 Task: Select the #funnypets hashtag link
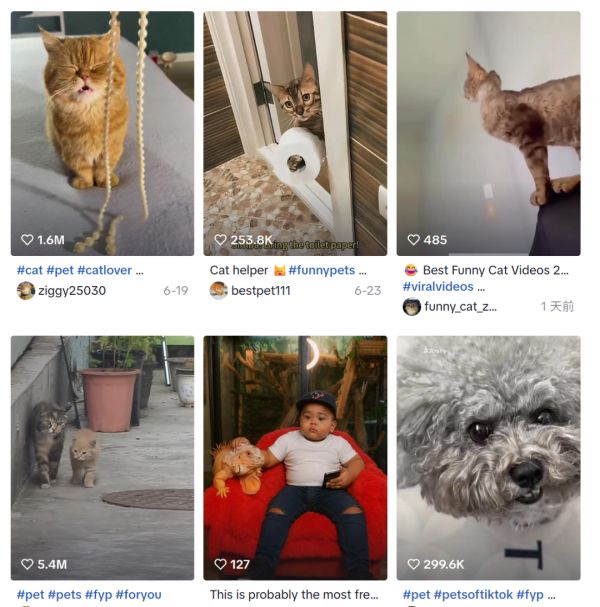tap(322, 270)
